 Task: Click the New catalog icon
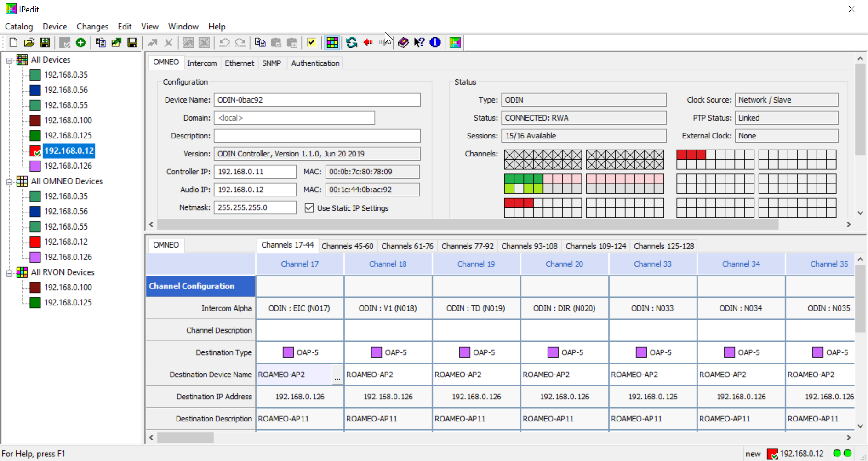coord(13,43)
